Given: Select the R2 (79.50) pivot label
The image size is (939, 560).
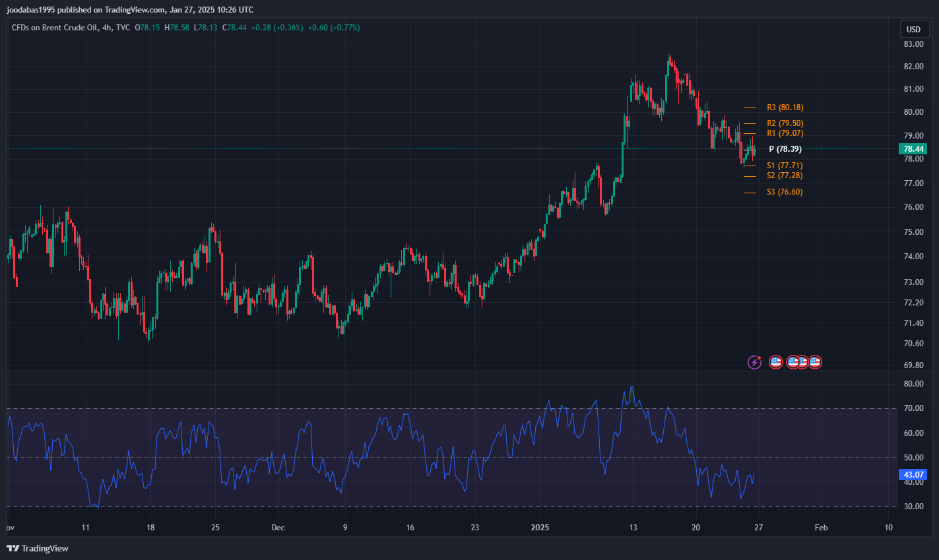Looking at the screenshot, I should point(785,123).
